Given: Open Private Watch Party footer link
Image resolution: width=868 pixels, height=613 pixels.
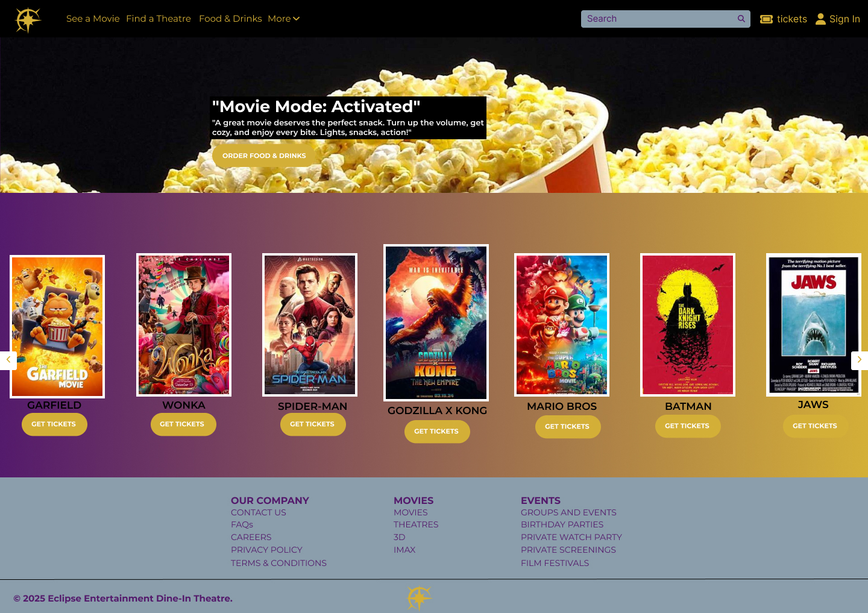Looking at the screenshot, I should point(571,537).
